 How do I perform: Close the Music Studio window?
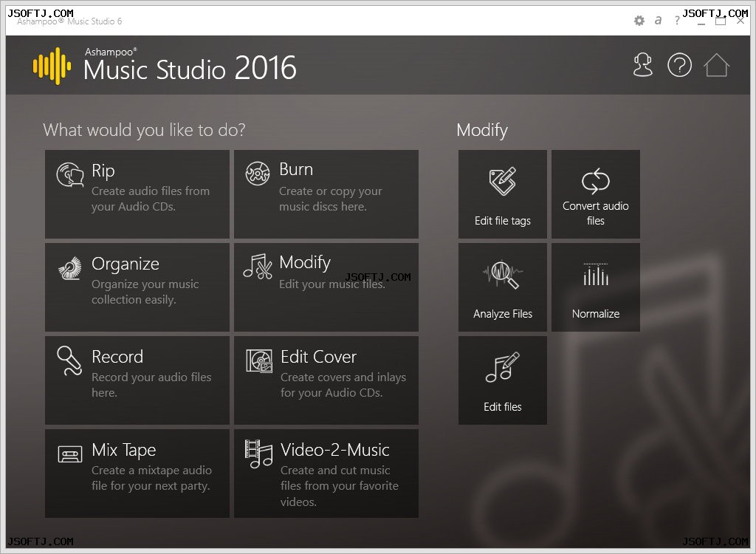point(740,21)
